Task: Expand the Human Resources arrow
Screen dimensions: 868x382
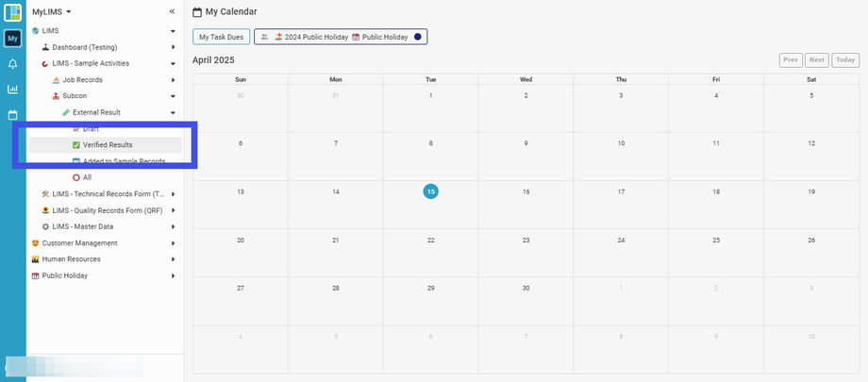Action: click(173, 259)
